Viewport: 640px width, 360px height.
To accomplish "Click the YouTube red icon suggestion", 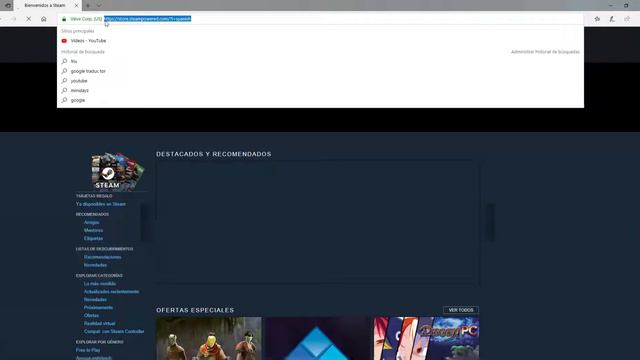I will (x=64, y=41).
